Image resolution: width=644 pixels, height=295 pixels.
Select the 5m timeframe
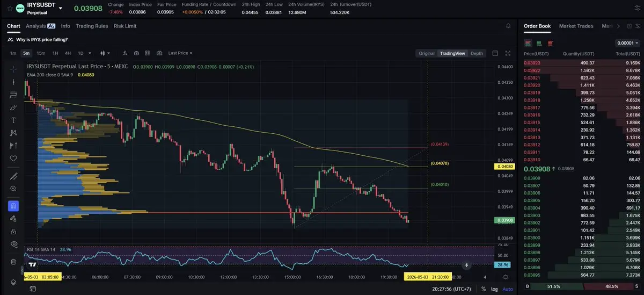26,53
